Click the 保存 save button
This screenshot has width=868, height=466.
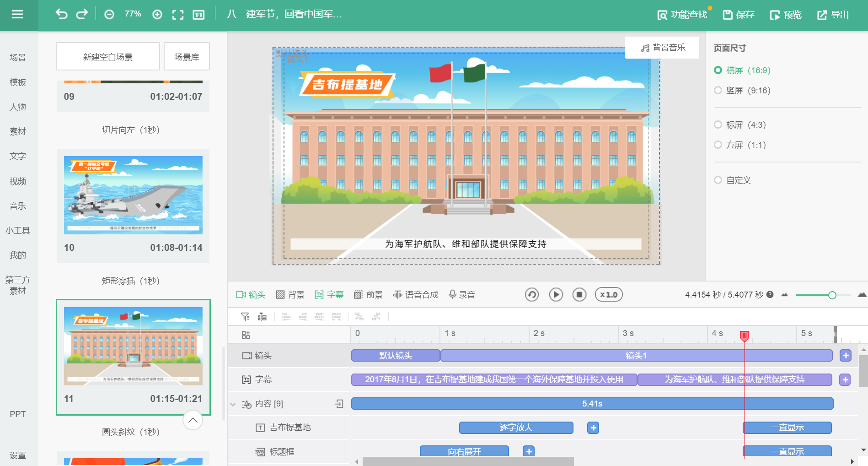point(738,14)
